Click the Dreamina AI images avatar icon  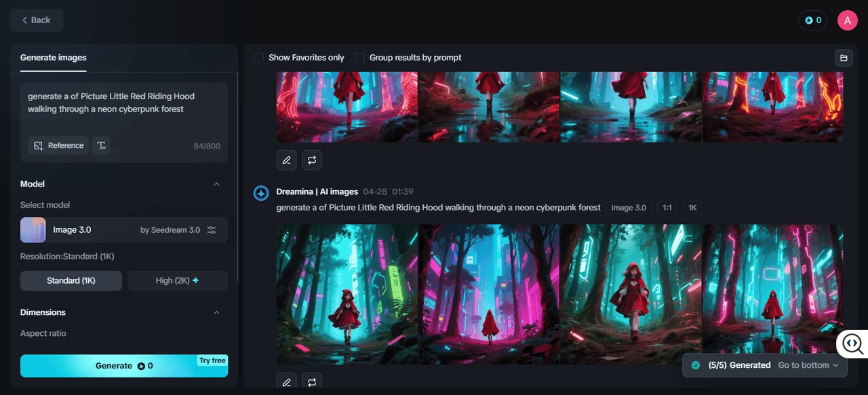click(261, 193)
